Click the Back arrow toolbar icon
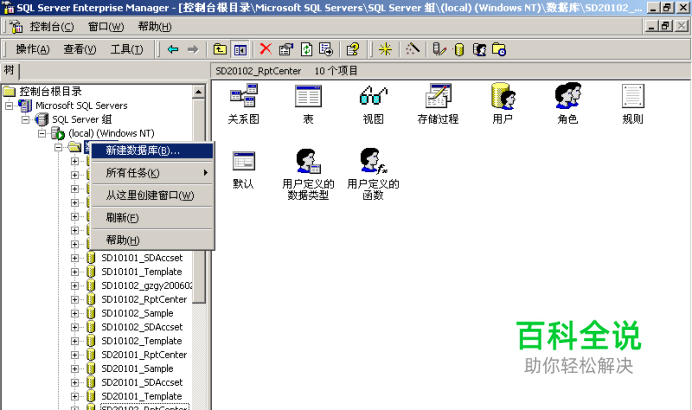This screenshot has width=692, height=410. (173, 49)
